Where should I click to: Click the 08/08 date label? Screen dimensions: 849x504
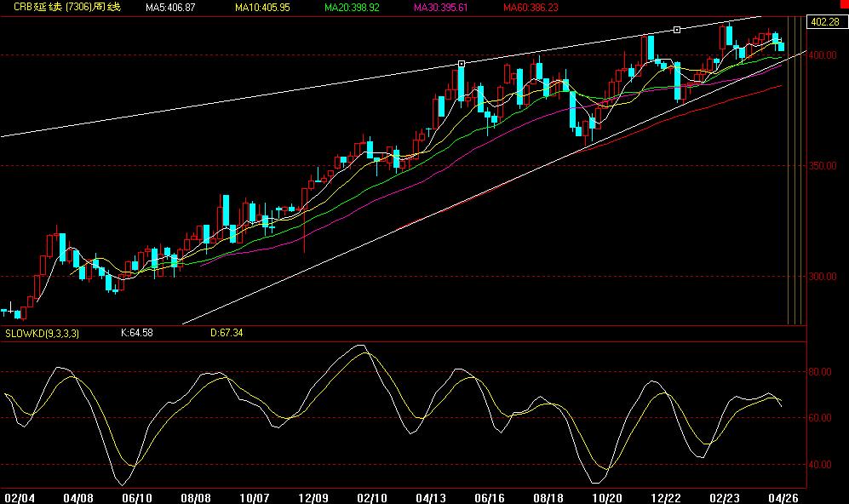196,498
